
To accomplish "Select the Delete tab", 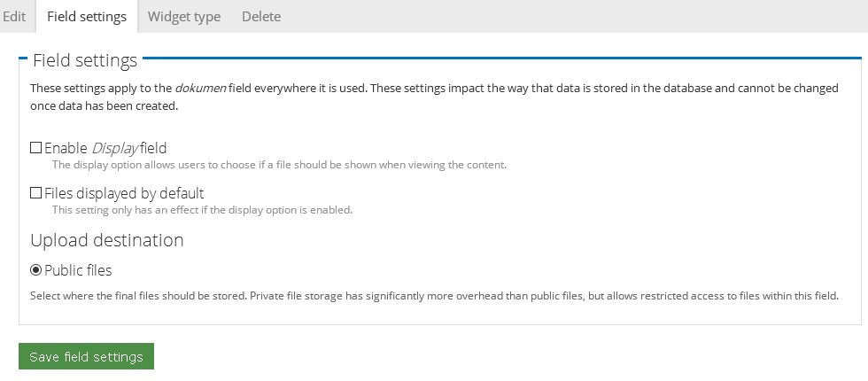I will click(x=261, y=16).
